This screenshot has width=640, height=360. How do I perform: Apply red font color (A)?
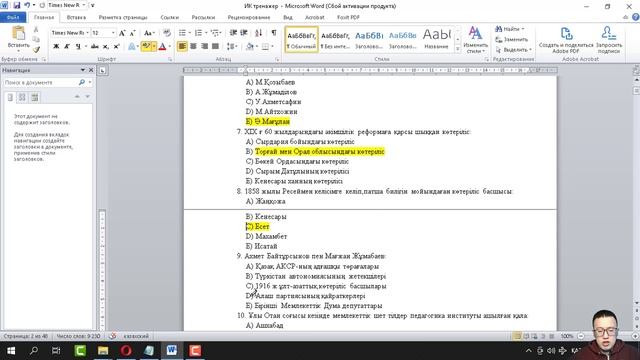click(x=162, y=47)
